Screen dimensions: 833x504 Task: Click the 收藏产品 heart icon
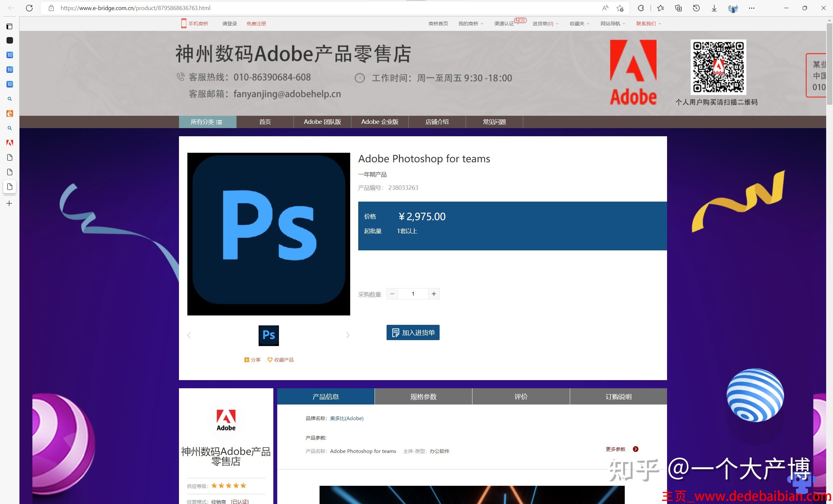click(x=270, y=360)
